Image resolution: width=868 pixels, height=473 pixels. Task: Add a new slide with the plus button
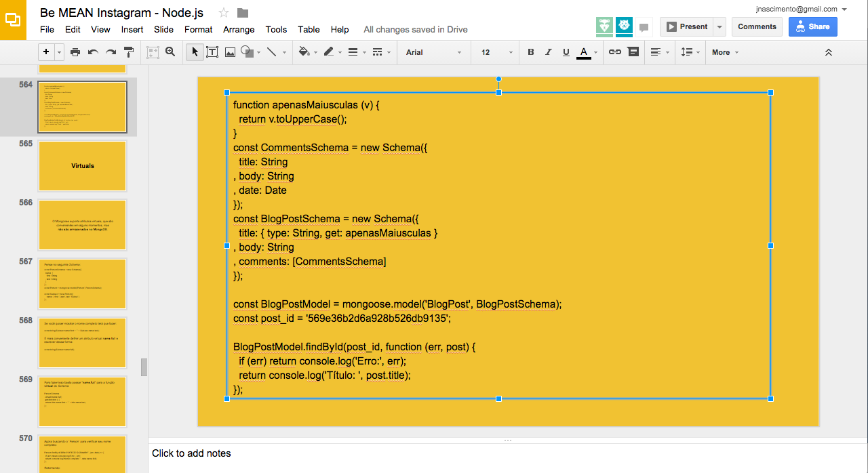(46, 52)
